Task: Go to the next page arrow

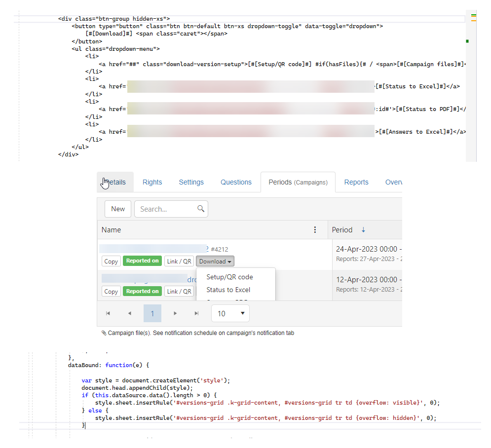Action: point(175,313)
